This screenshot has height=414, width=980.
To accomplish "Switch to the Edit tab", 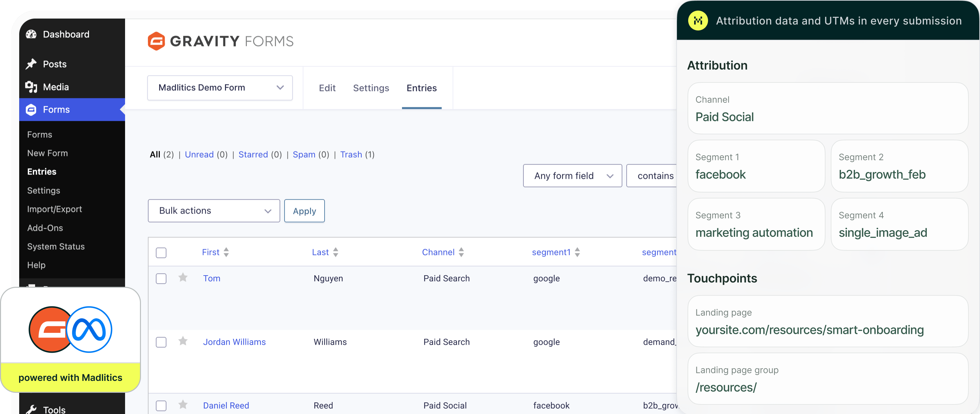I will [327, 88].
